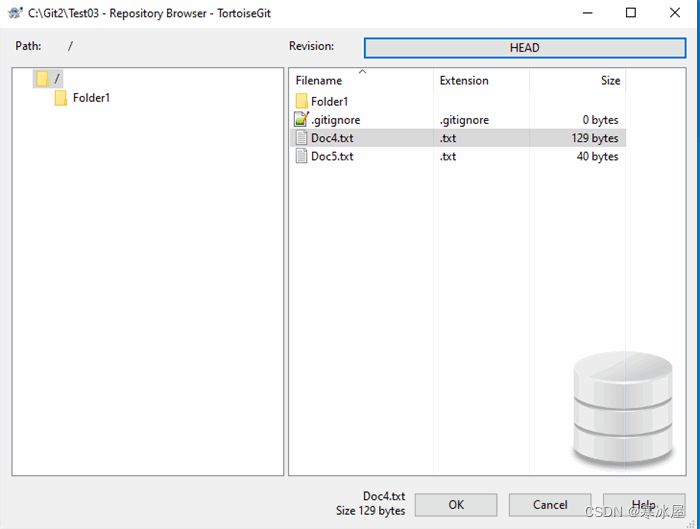Sort list by Size column header

tap(610, 81)
